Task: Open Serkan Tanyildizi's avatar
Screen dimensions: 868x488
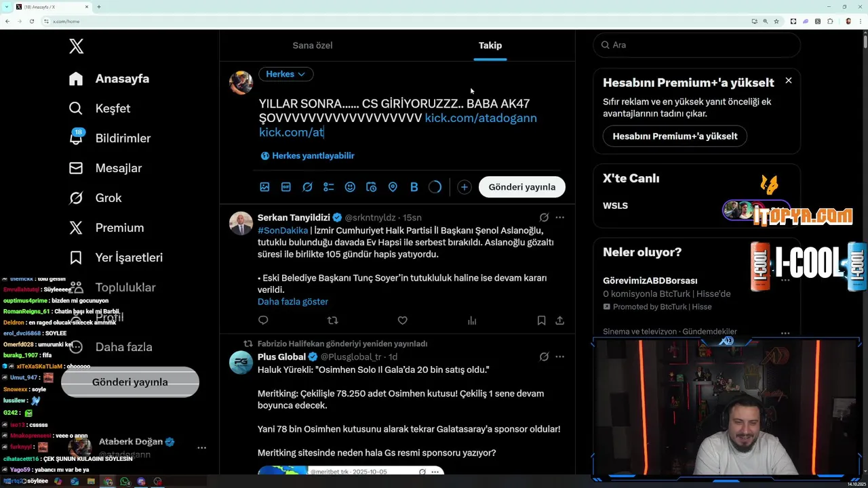Action: (x=241, y=223)
